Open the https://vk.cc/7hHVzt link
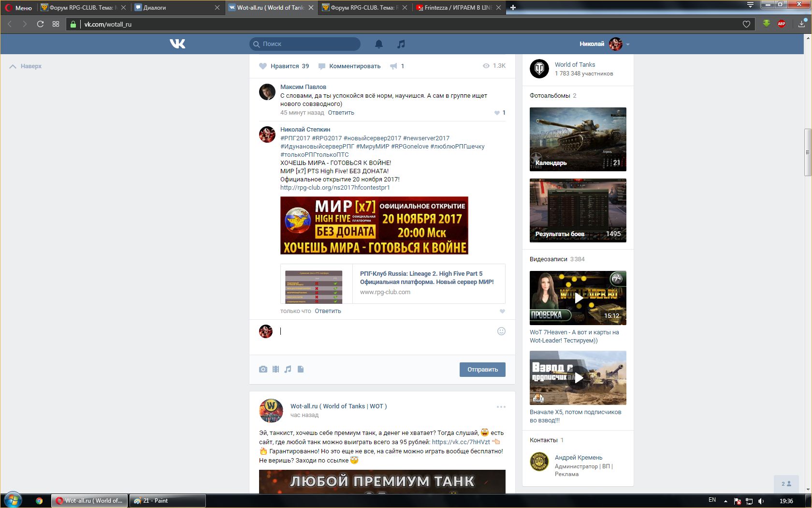This screenshot has height=508, width=812. [x=461, y=442]
